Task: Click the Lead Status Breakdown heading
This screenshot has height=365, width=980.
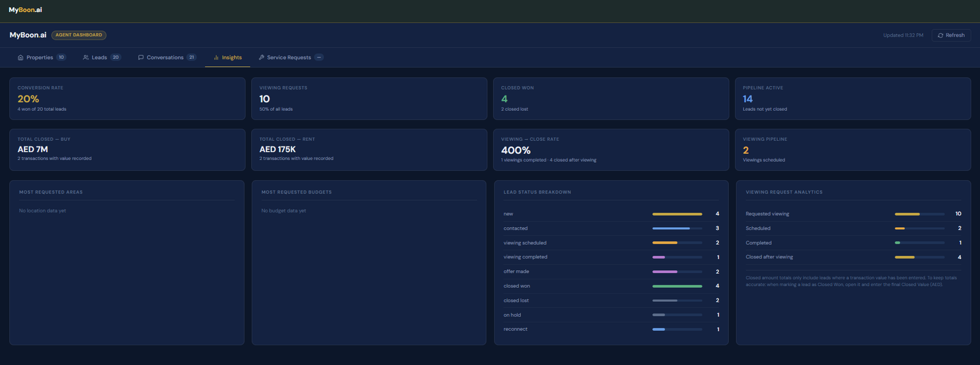Action: pyautogui.click(x=537, y=192)
